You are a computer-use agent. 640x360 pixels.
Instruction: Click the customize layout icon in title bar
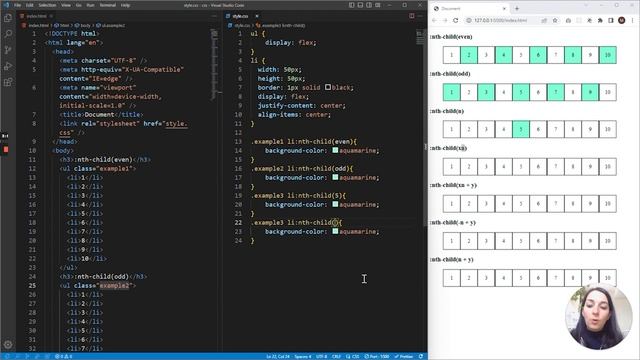coord(378,5)
